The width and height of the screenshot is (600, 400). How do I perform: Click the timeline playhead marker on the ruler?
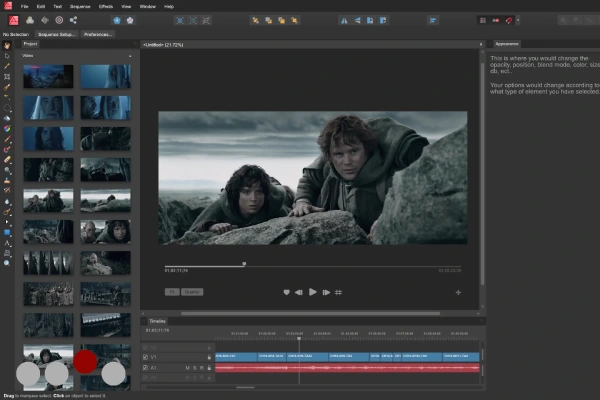(x=299, y=338)
